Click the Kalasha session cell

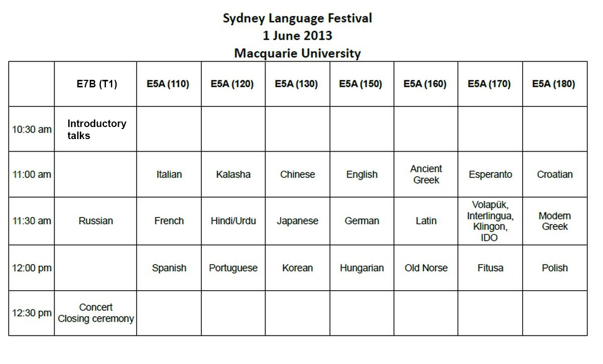click(233, 174)
